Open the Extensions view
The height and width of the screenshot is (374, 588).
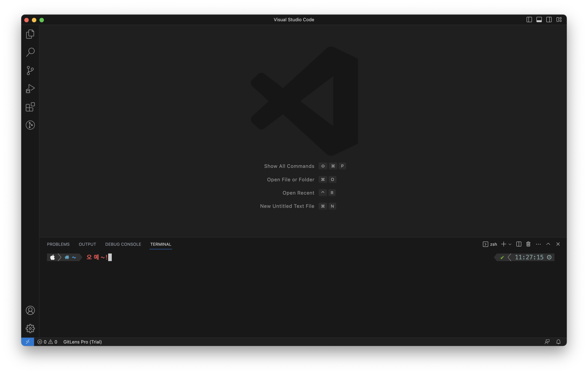[30, 107]
